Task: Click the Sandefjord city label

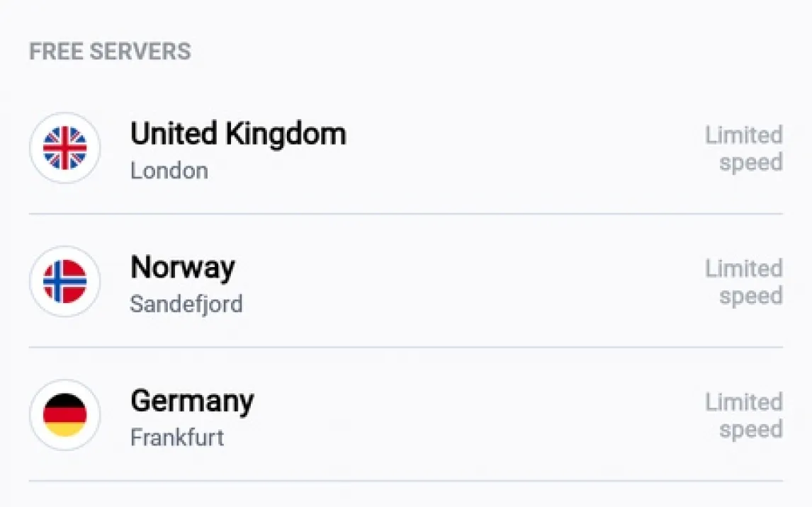Action: pyautogui.click(x=186, y=304)
